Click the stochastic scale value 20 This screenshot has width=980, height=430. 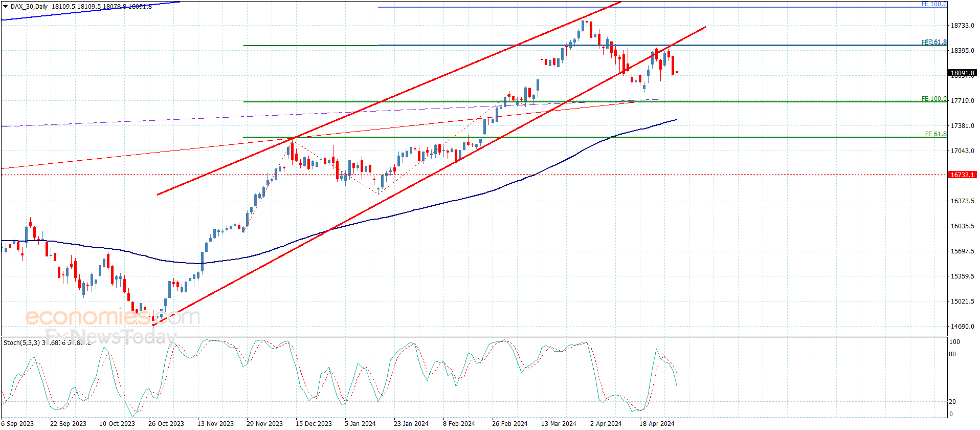952,402
